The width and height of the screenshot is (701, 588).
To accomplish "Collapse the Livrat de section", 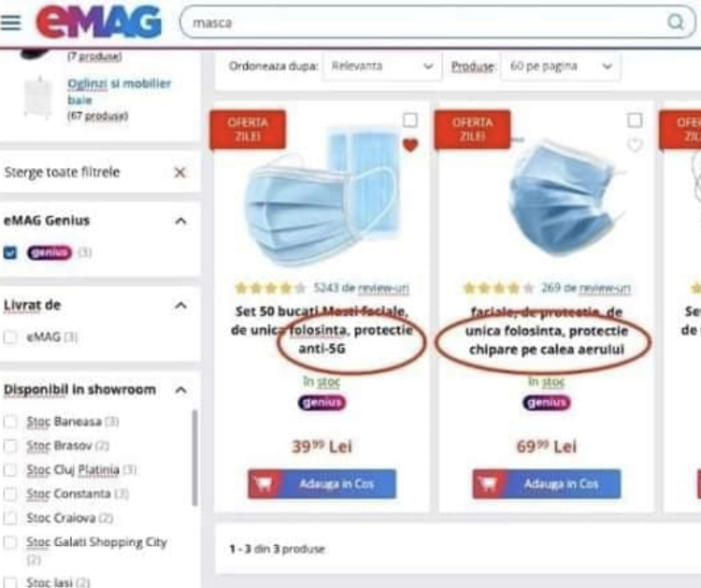I will [180, 306].
